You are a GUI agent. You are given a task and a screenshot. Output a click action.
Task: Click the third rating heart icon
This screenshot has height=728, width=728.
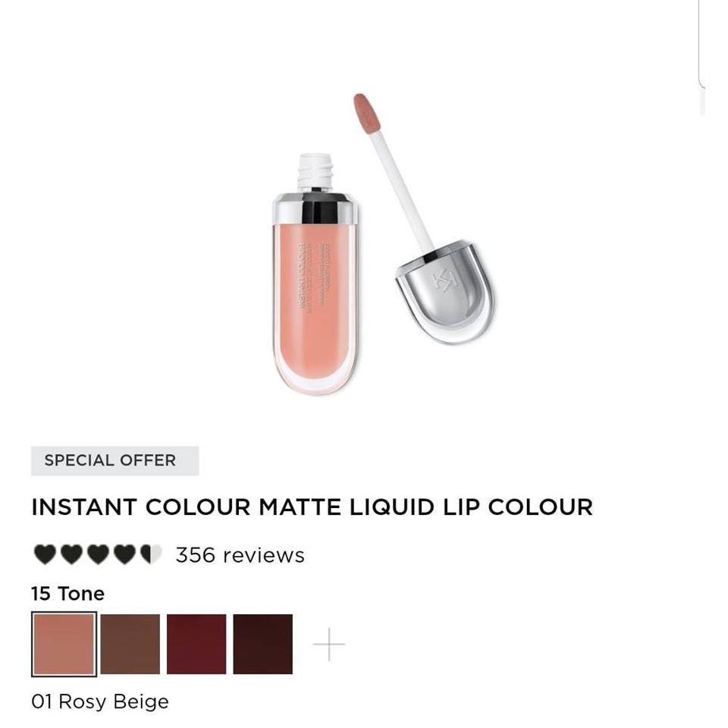(x=98, y=554)
